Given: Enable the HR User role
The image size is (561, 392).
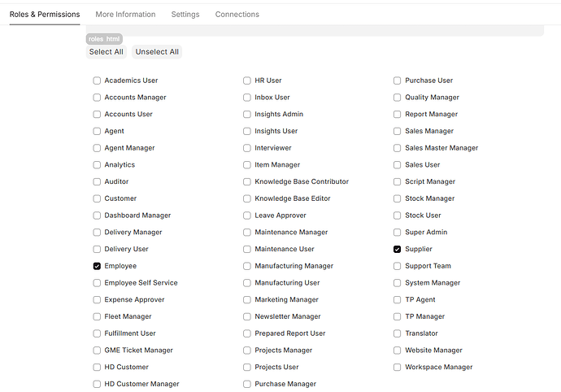Looking at the screenshot, I should point(247,81).
